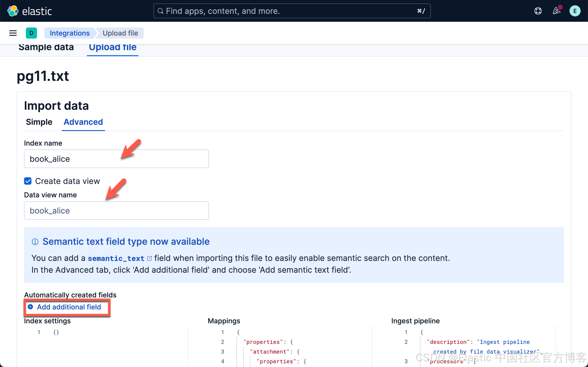Viewport: 588px width, 367px height.
Task: Click the Data view name field
Action: 116,211
